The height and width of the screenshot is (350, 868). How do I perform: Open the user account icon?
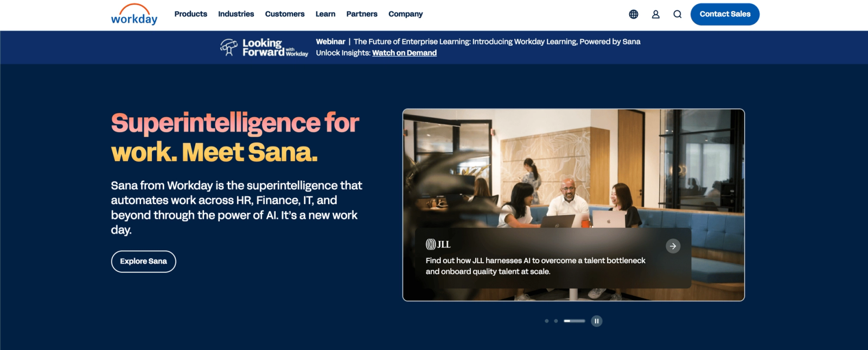tap(655, 14)
